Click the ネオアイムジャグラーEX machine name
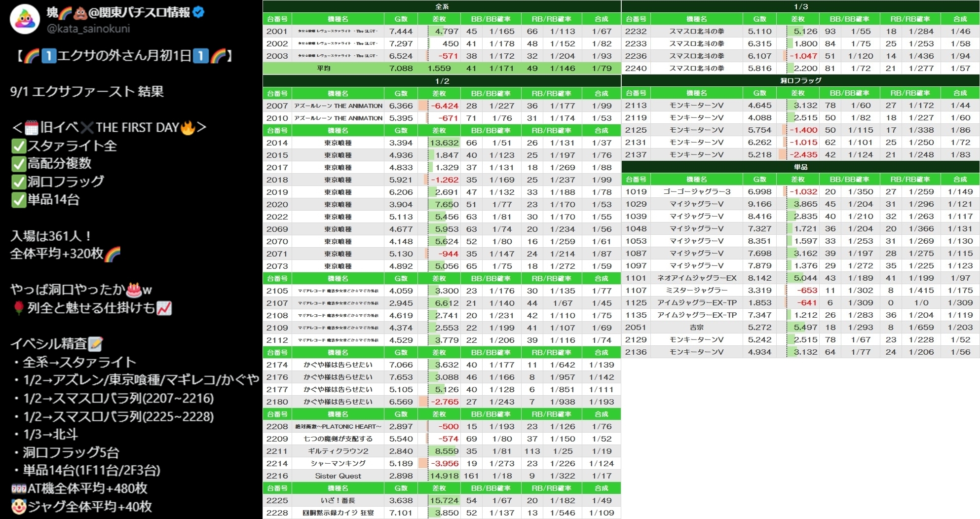 697,278
